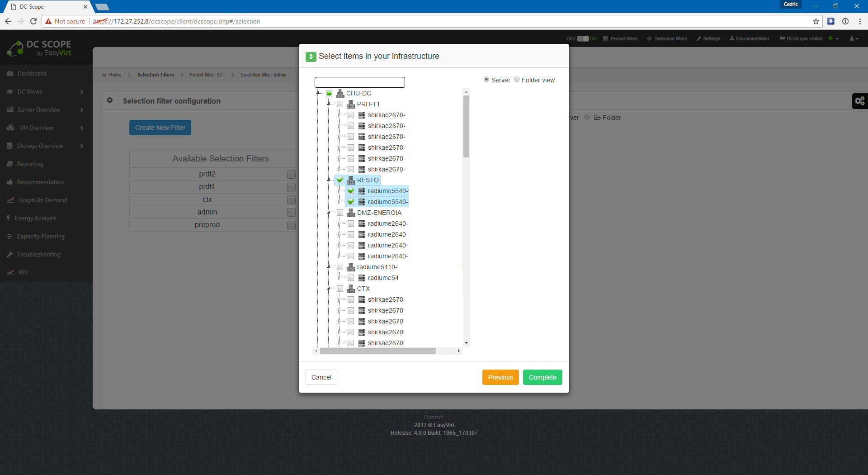Toggle the OFF/ON switch in header
The height and width of the screenshot is (475, 868).
pos(583,38)
